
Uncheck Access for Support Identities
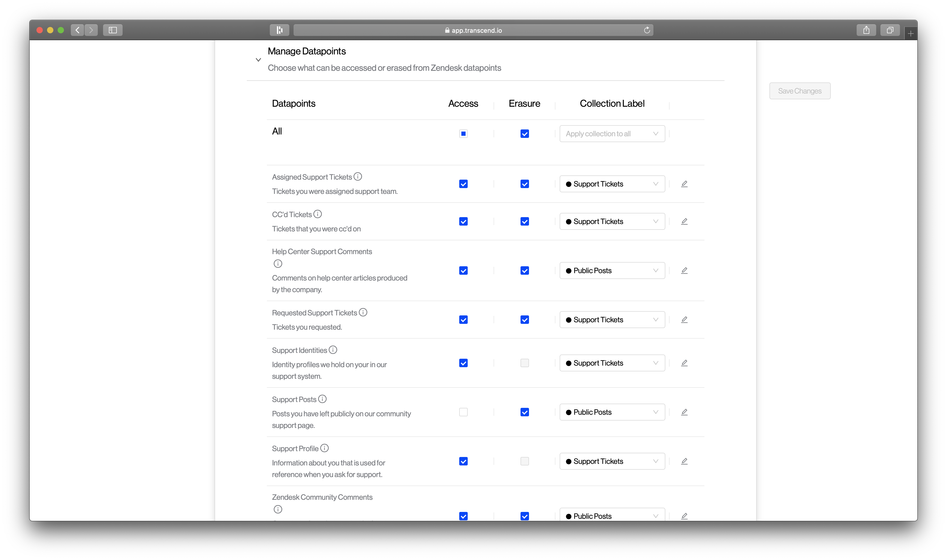tap(463, 363)
